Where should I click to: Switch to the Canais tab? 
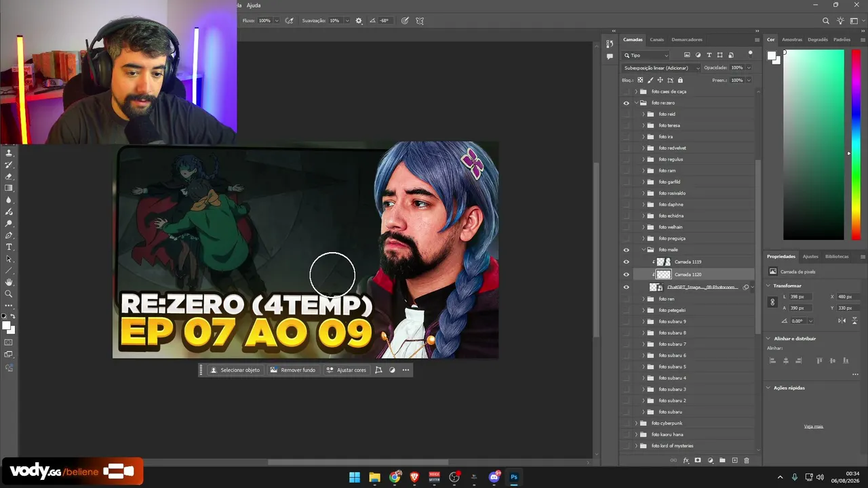tap(656, 39)
